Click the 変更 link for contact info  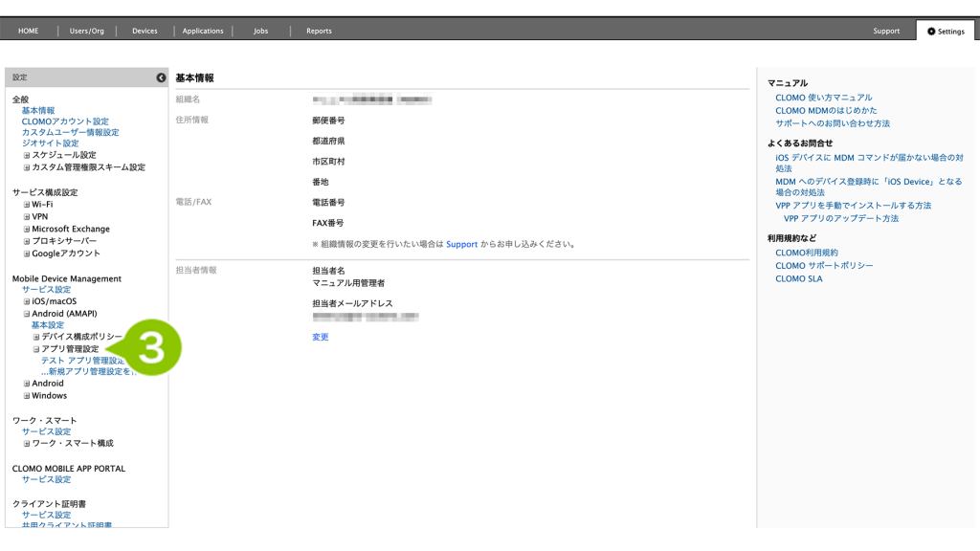pyautogui.click(x=321, y=337)
